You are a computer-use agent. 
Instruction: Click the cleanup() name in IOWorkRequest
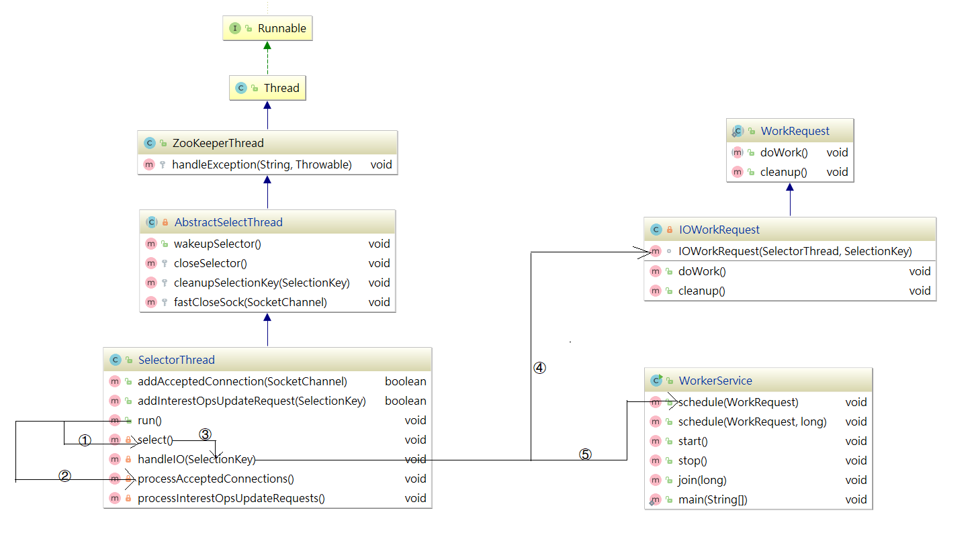[702, 291]
